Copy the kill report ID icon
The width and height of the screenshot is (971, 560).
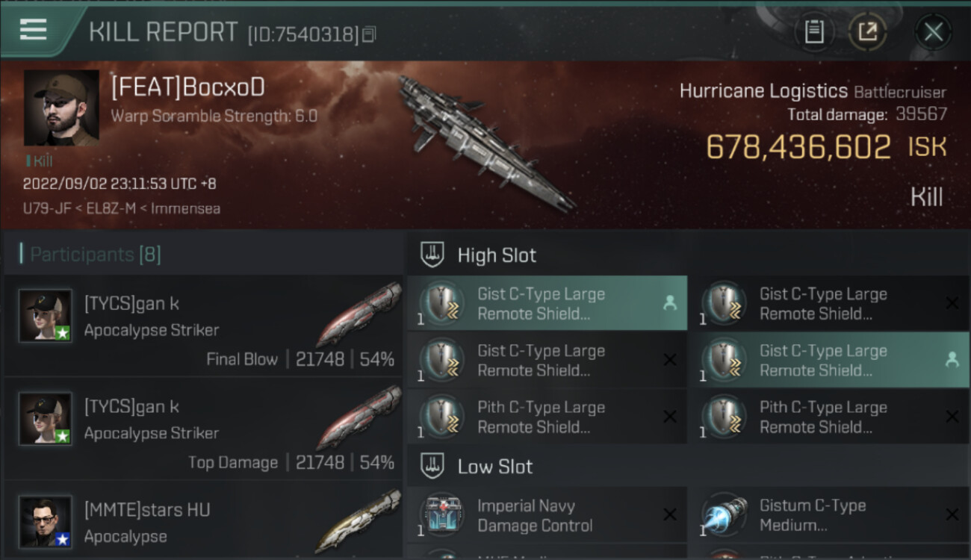tap(369, 34)
